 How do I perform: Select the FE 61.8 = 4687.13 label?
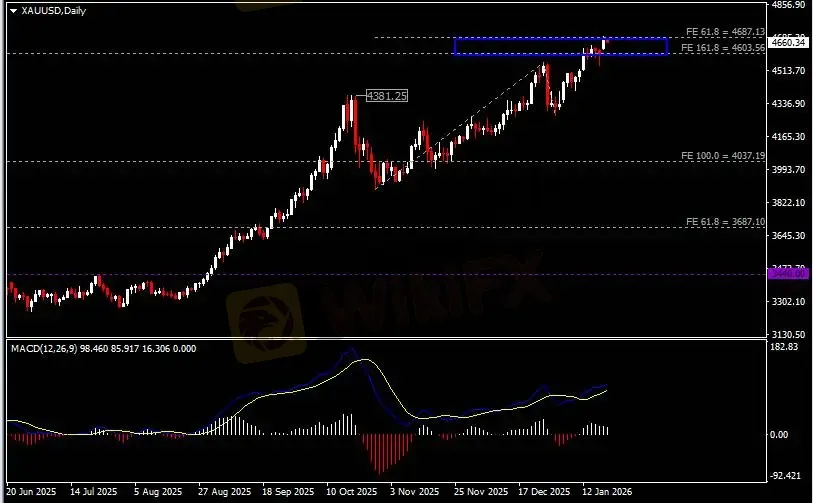pos(725,32)
